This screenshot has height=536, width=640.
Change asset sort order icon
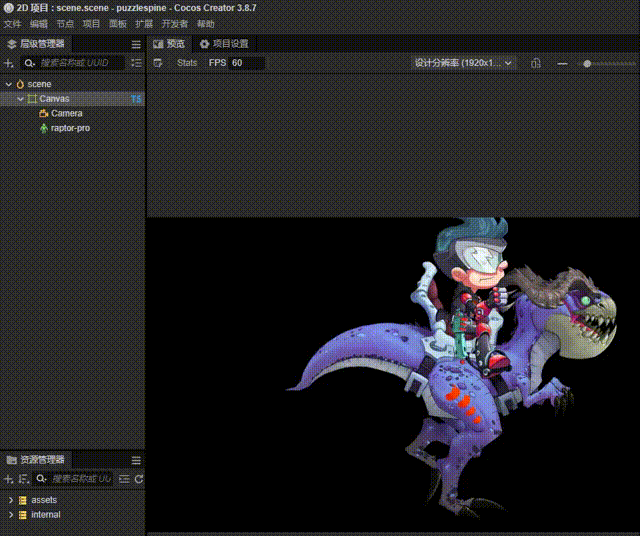(x=24, y=479)
